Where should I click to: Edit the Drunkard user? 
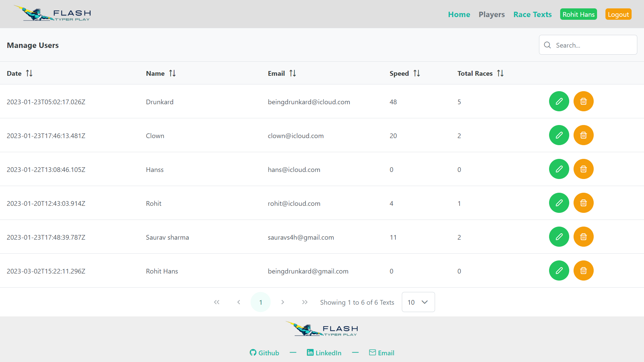point(559,101)
